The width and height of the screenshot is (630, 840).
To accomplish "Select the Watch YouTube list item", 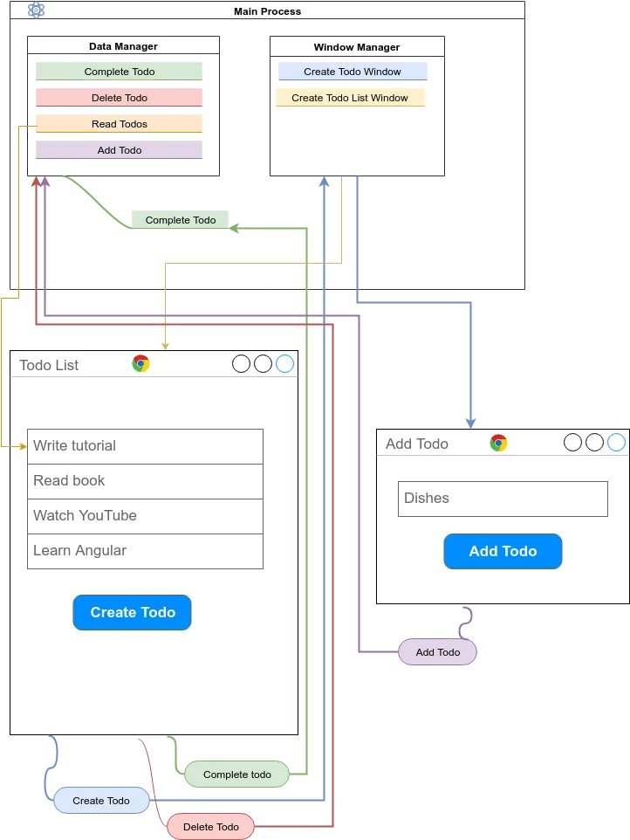I will coord(145,516).
